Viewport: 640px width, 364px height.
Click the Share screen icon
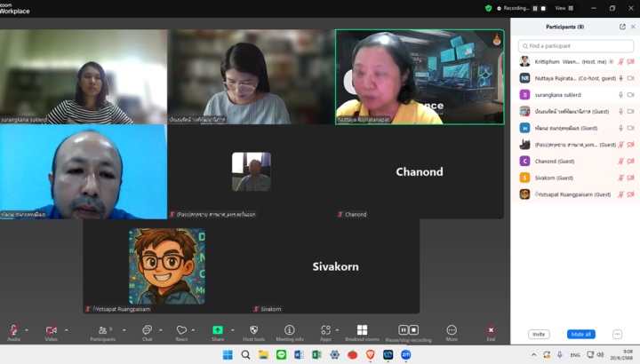click(218, 330)
